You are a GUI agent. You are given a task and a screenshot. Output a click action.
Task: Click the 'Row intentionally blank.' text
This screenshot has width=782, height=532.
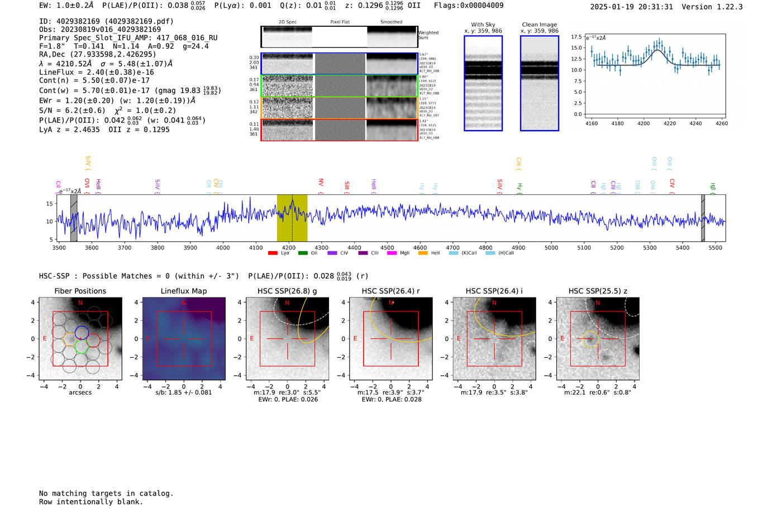click(91, 502)
